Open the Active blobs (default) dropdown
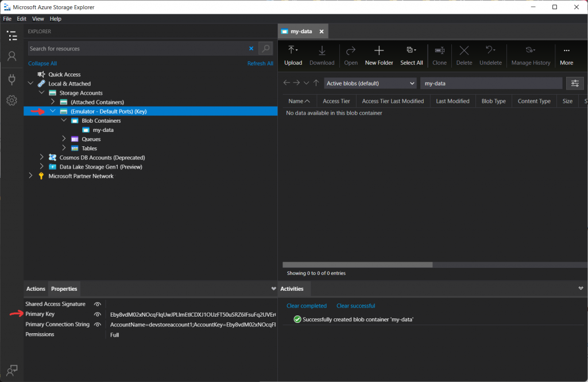 tap(370, 83)
